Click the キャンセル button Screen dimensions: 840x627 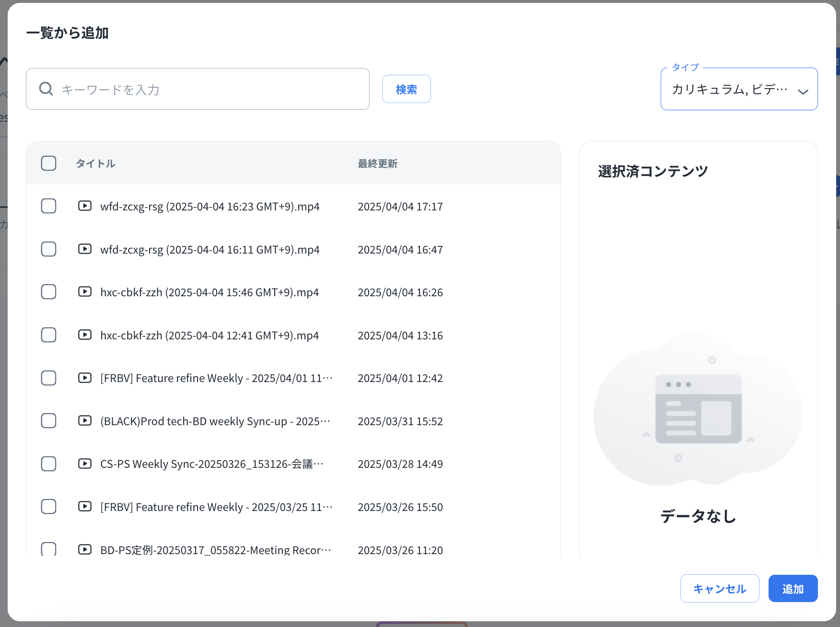(719, 589)
